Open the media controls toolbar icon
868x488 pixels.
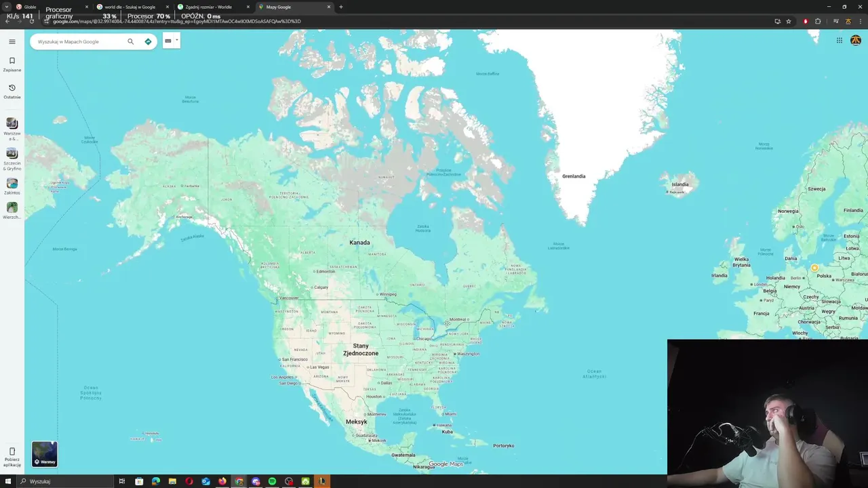836,21
